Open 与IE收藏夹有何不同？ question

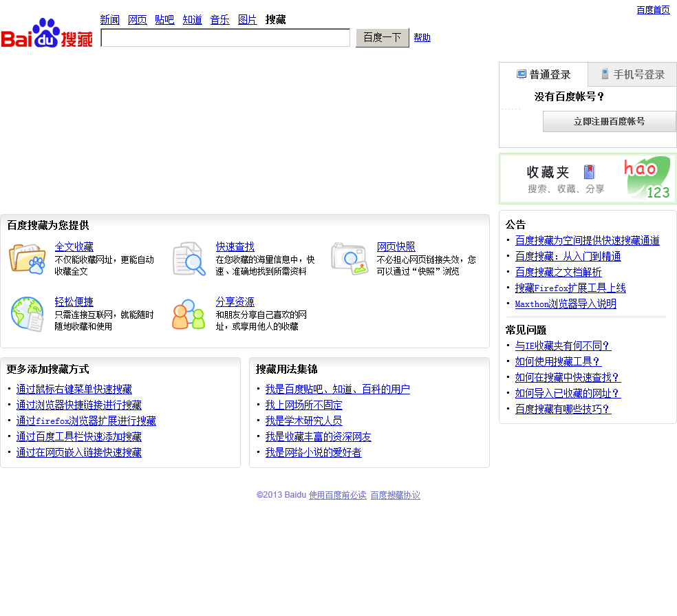coord(563,346)
